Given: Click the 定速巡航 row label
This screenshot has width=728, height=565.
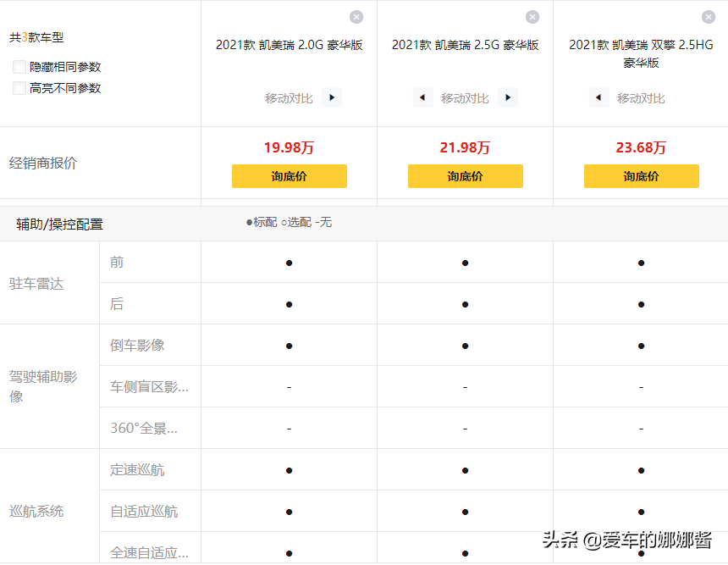Looking at the screenshot, I should pyautogui.click(x=137, y=470).
